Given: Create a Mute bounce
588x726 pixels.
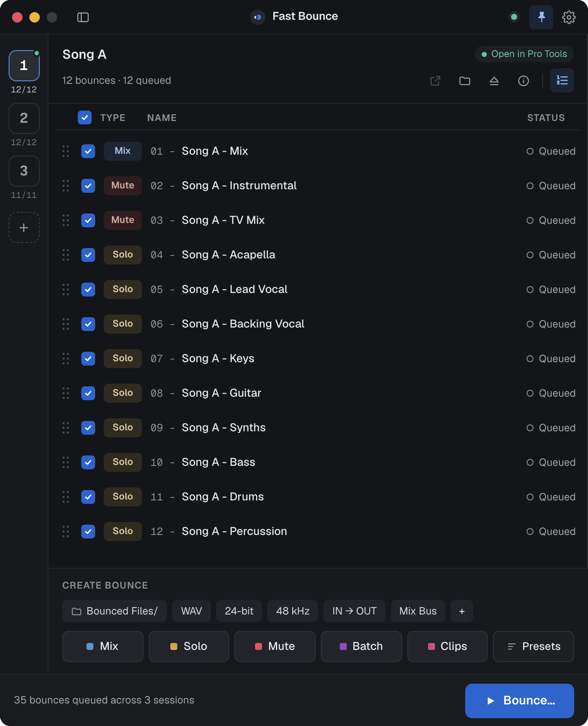Looking at the screenshot, I should [x=275, y=646].
